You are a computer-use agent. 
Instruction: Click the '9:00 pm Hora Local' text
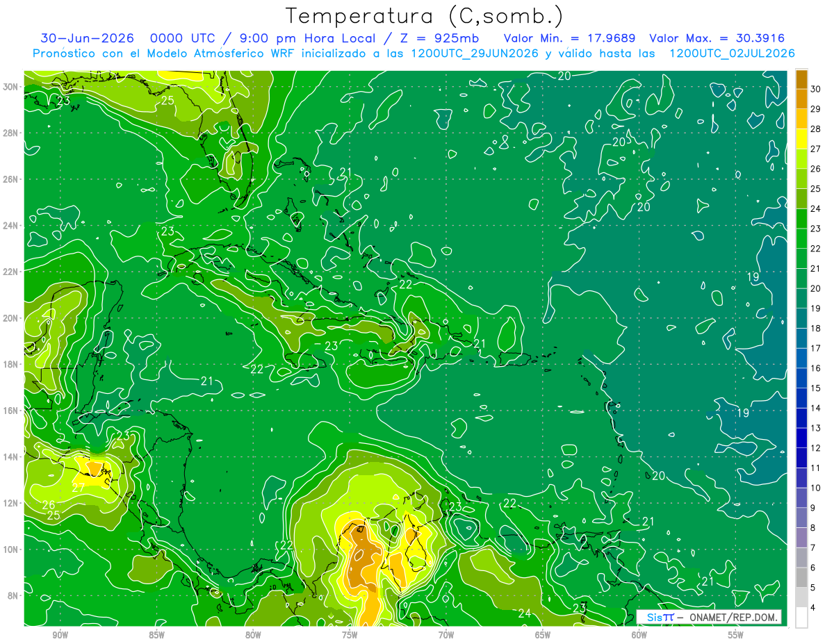(309, 38)
